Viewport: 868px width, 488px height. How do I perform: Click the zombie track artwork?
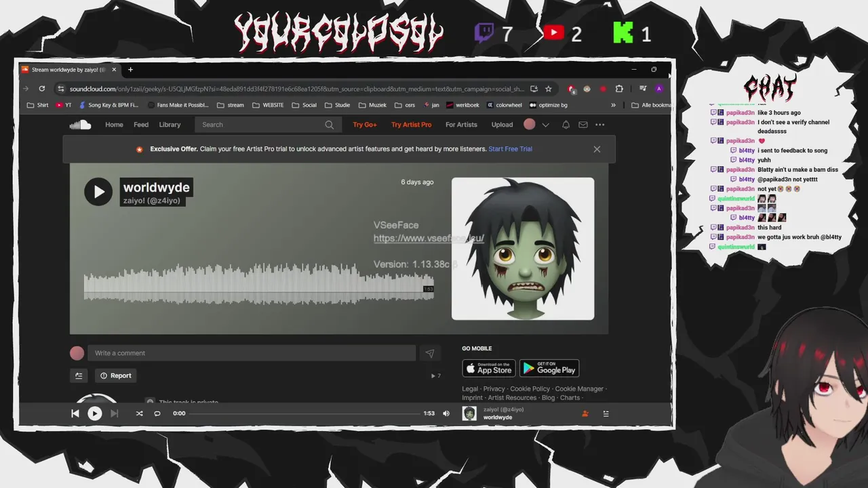523,249
